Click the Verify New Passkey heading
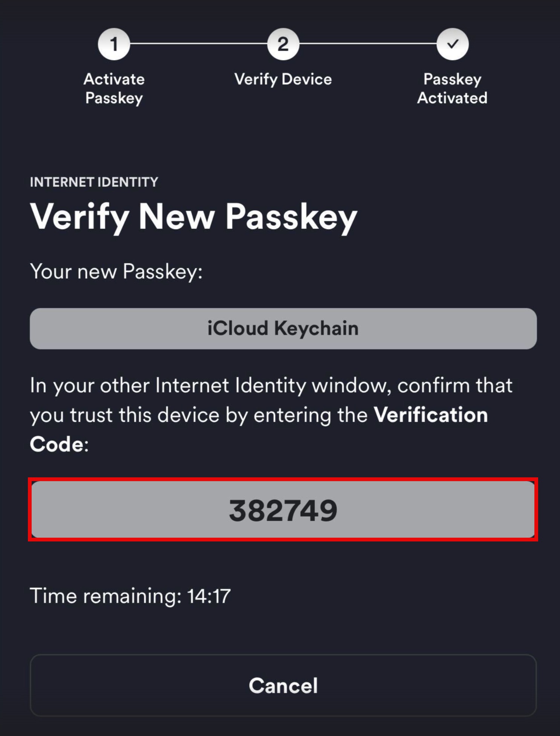The height and width of the screenshot is (736, 560). tap(194, 217)
